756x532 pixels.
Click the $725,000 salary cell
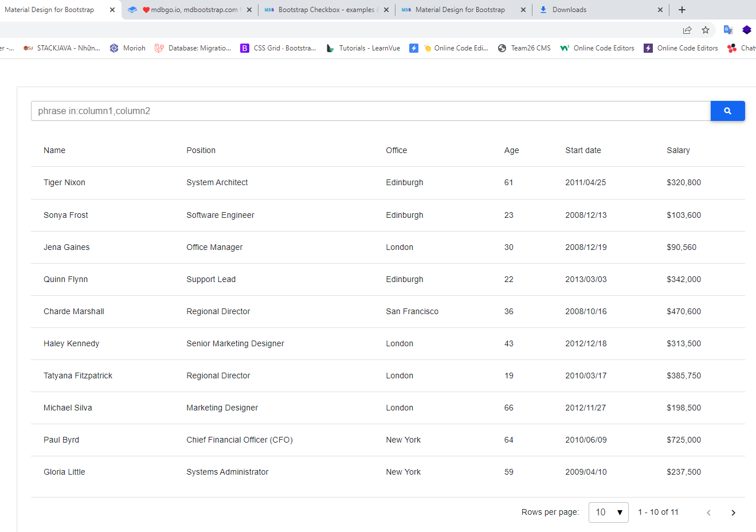pyautogui.click(x=684, y=440)
